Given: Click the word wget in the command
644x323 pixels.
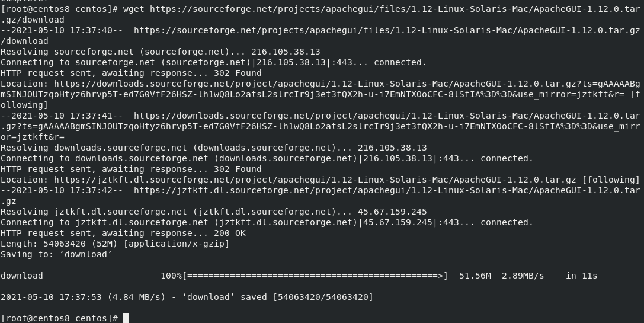Looking at the screenshot, I should (134, 9).
